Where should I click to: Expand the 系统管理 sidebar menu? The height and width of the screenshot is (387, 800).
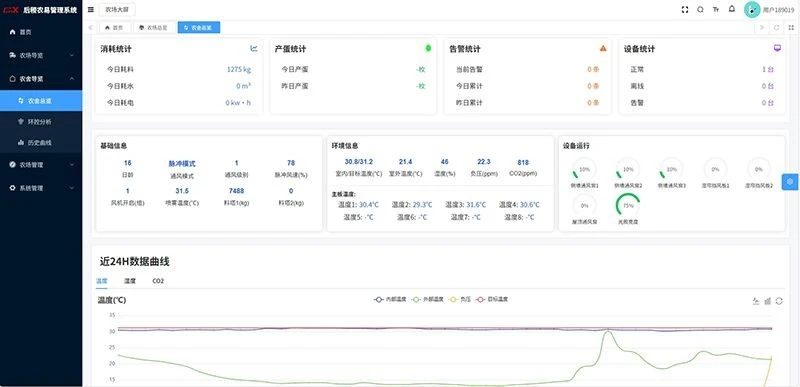(x=41, y=188)
